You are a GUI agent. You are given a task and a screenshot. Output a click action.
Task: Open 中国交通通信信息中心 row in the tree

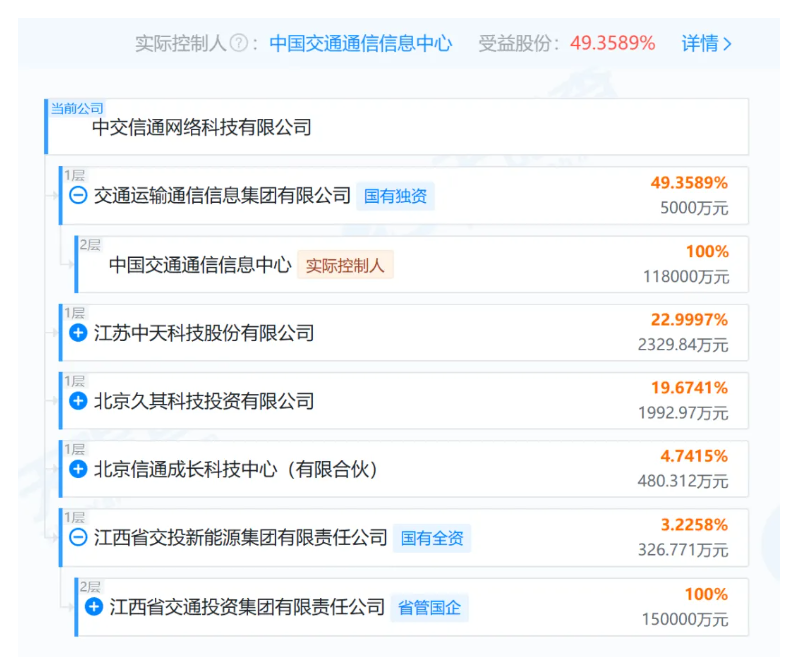200,265
